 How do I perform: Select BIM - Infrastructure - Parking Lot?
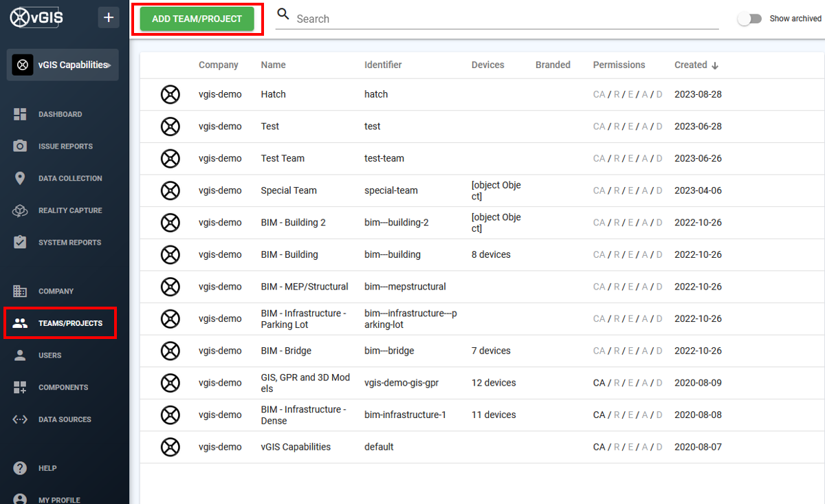point(304,319)
